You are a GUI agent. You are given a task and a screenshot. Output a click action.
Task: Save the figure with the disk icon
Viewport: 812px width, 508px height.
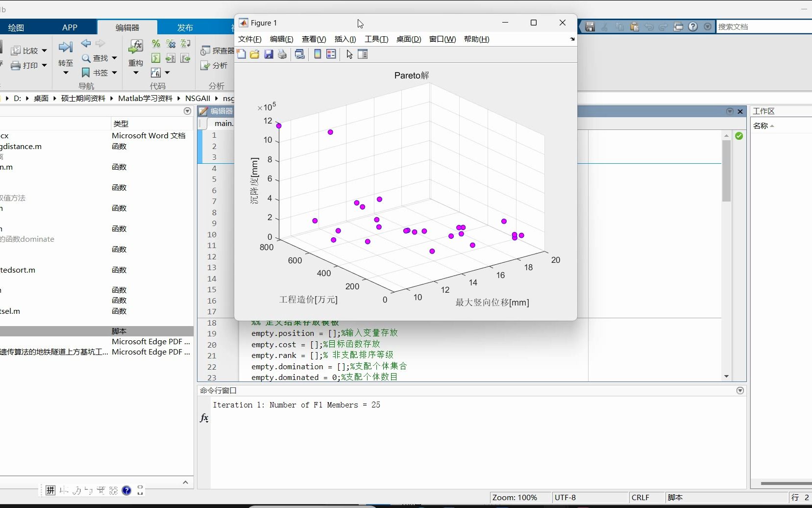269,54
